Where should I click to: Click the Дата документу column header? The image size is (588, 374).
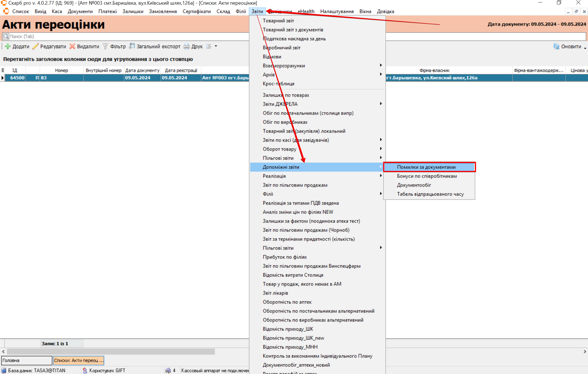tap(142, 70)
